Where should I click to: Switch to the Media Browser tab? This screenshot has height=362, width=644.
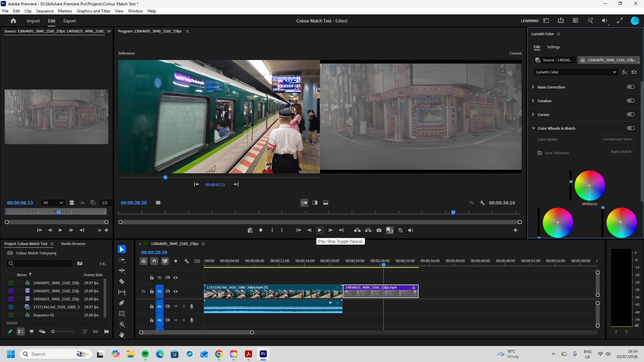pos(73,244)
